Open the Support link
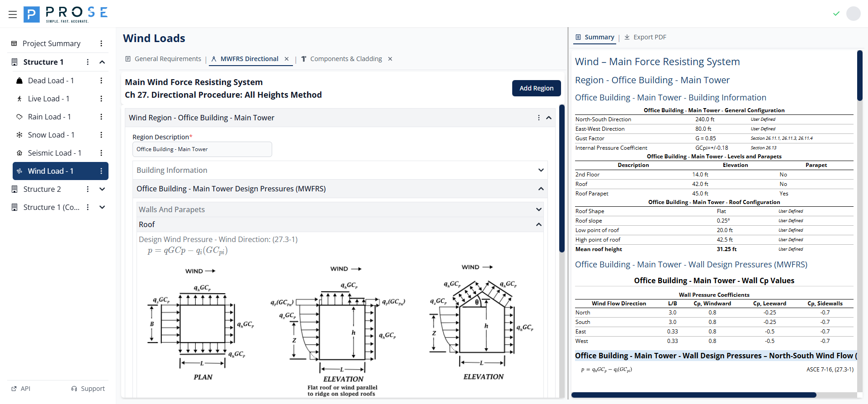This screenshot has height=404, width=868. click(88, 389)
